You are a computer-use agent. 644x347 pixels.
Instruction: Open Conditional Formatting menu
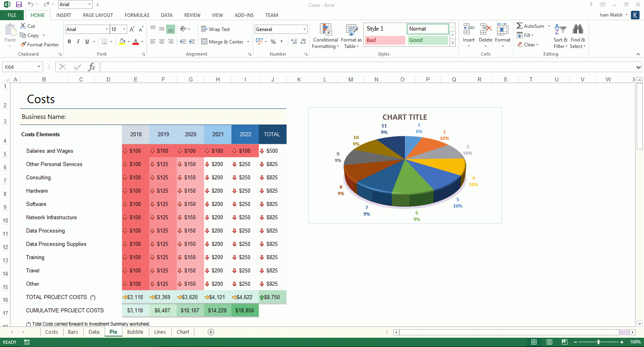coord(325,36)
